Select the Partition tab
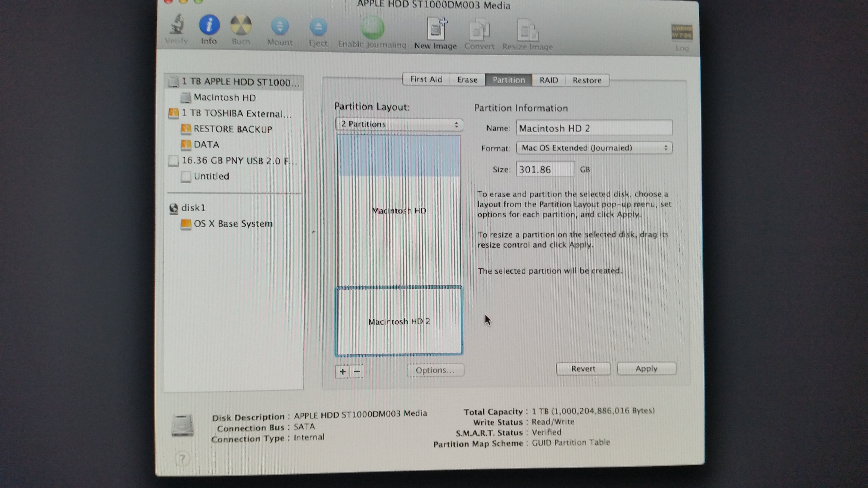868x488 pixels. coord(509,80)
